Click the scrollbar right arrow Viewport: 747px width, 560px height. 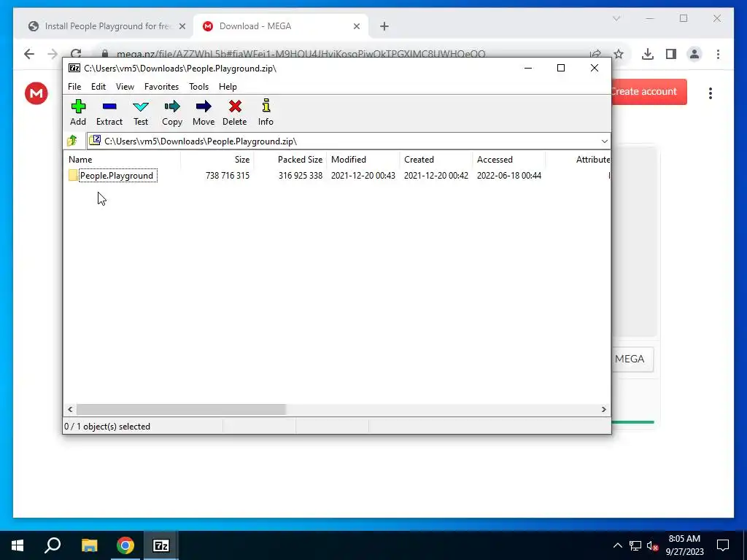click(x=603, y=410)
